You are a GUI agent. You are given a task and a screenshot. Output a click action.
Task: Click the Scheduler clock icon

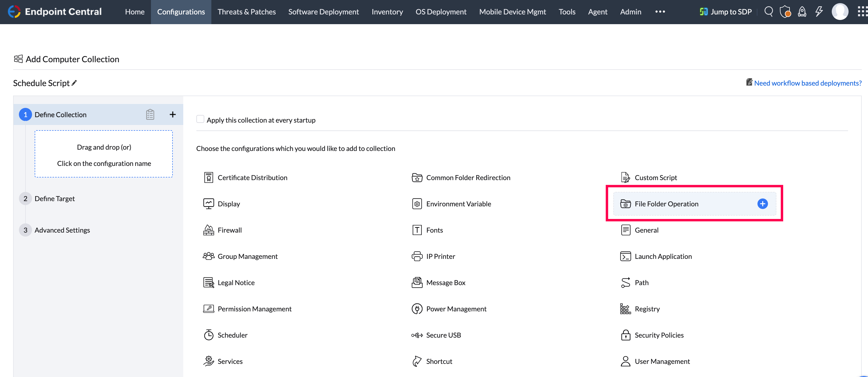pyautogui.click(x=208, y=335)
